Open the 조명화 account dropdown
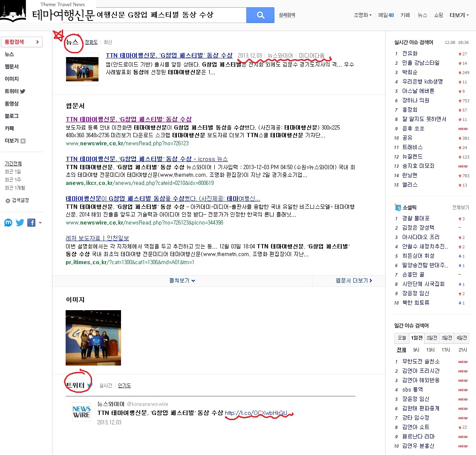476x455 pixels. (x=363, y=15)
